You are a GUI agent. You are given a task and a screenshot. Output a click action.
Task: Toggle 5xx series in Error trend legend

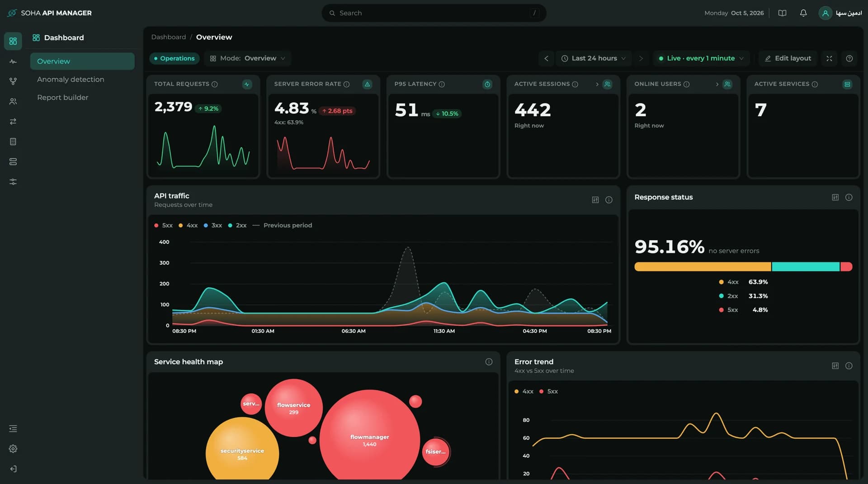(x=548, y=391)
